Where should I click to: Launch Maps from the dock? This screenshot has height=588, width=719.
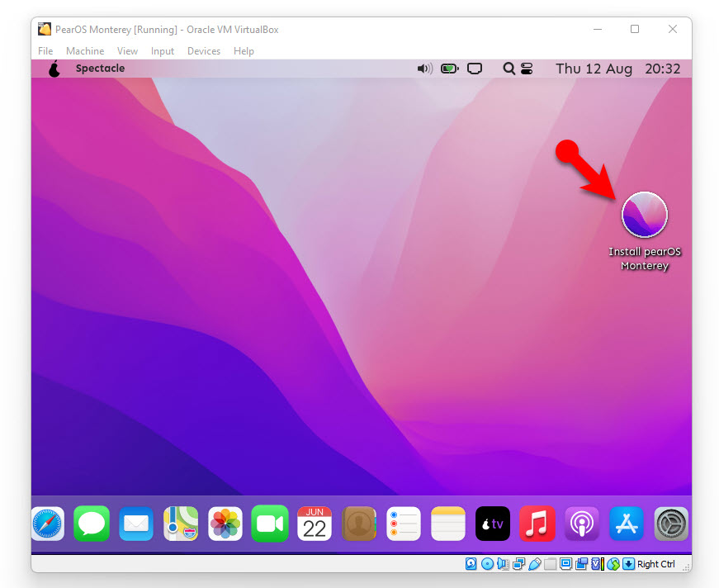[x=181, y=524]
